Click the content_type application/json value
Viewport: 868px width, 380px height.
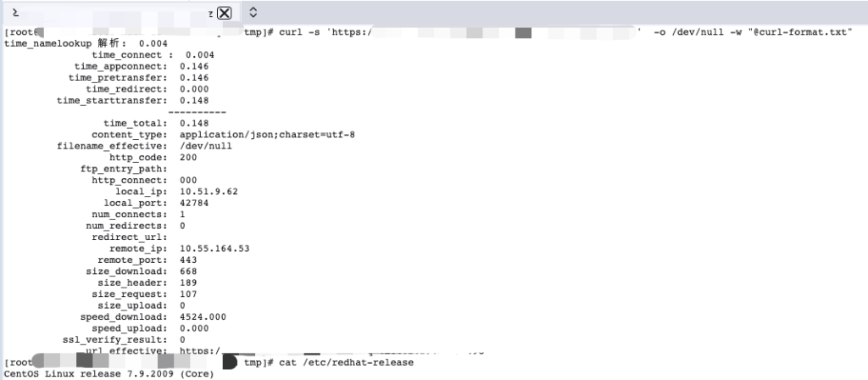[x=267, y=135]
